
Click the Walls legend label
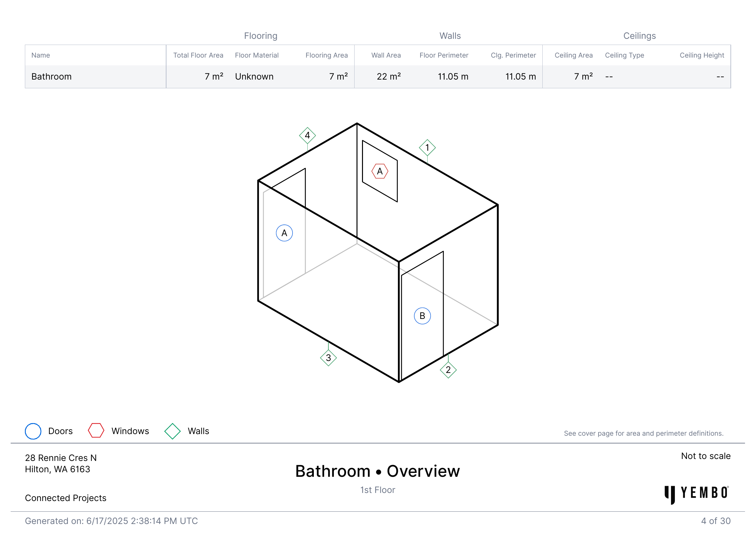[198, 431]
